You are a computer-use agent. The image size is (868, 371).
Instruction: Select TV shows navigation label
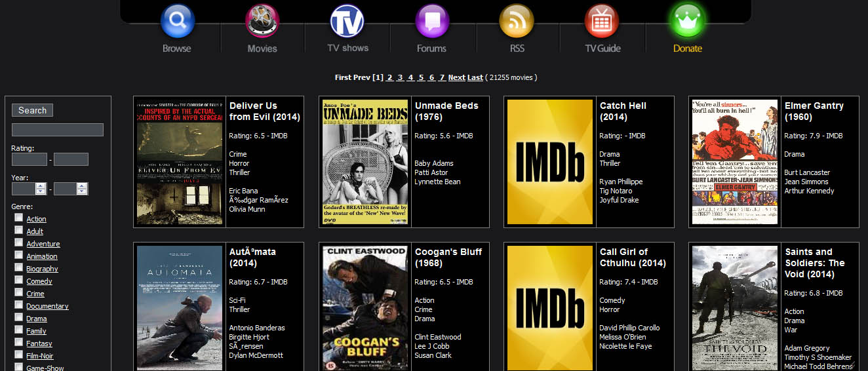pos(347,48)
